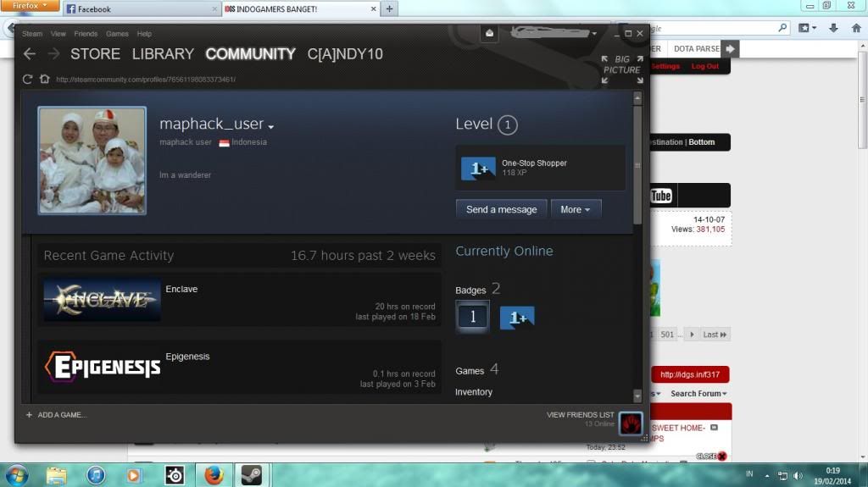Open the Epigenesis game entry
The width and height of the screenshot is (868, 487).
240,367
